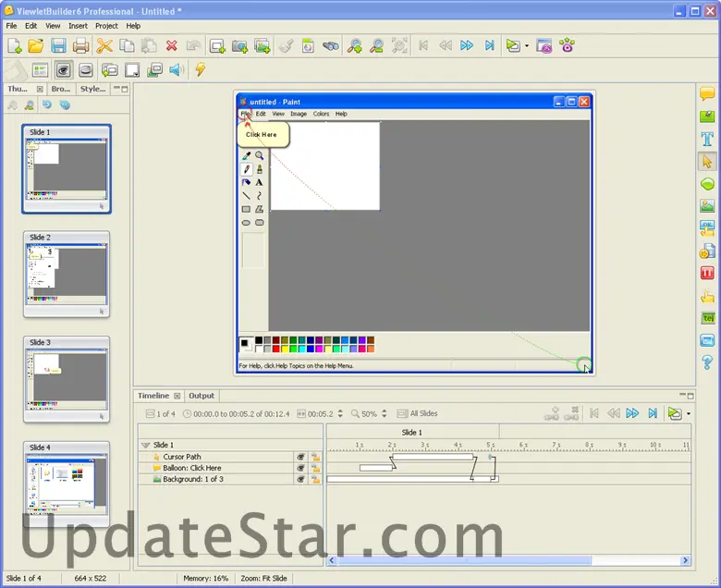Open the Project menu
The width and height of the screenshot is (721, 588).
[106, 26]
